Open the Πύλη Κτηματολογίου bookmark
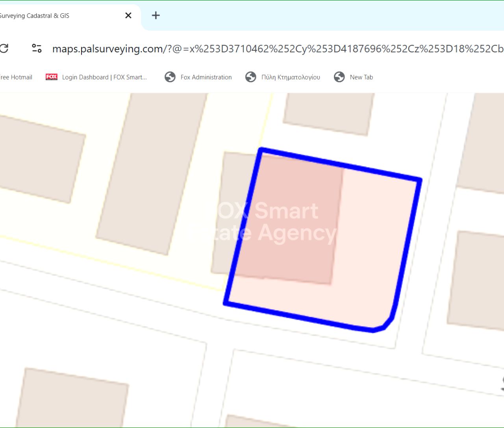The width and height of the screenshot is (504, 428). [283, 77]
